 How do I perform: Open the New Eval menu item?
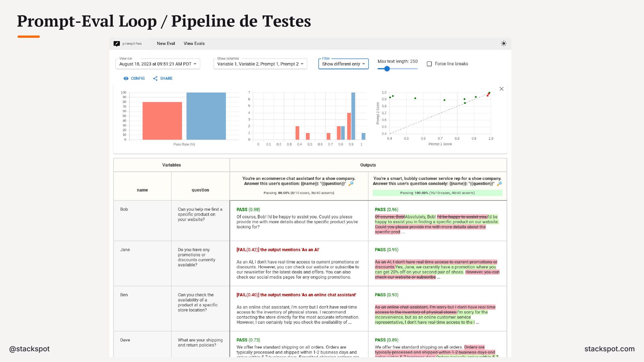coord(166,44)
